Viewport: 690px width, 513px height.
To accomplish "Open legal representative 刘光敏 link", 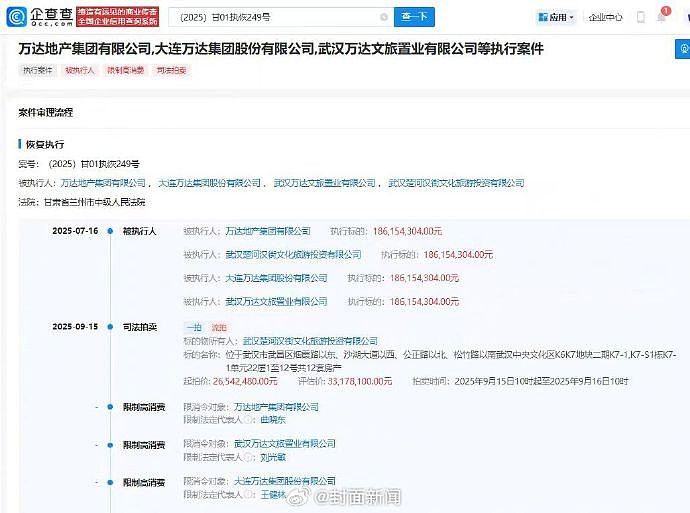I will [273, 458].
